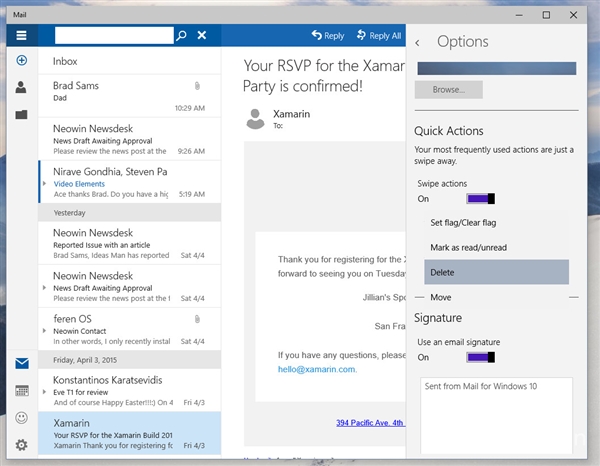Open the feedback smiley icon
The width and height of the screenshot is (600, 466).
[21, 417]
